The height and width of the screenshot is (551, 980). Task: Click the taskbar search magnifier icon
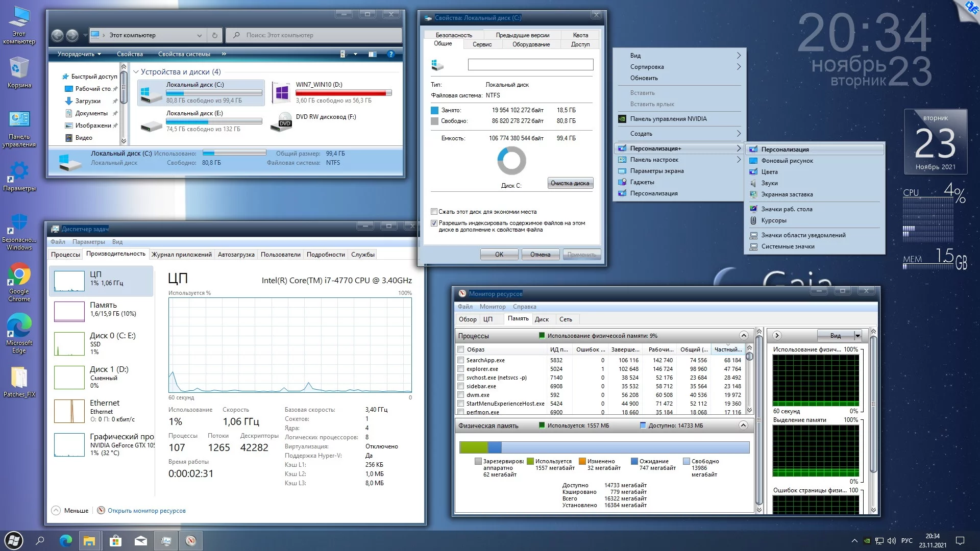[x=40, y=541]
